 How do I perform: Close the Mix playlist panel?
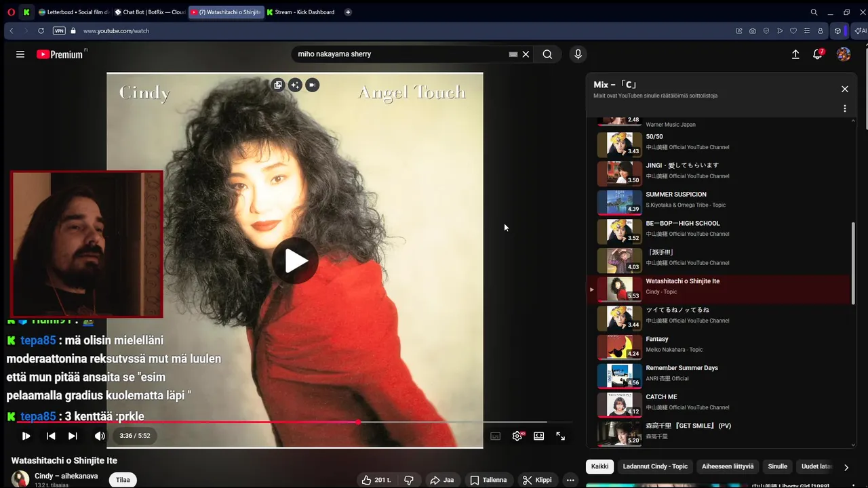845,89
